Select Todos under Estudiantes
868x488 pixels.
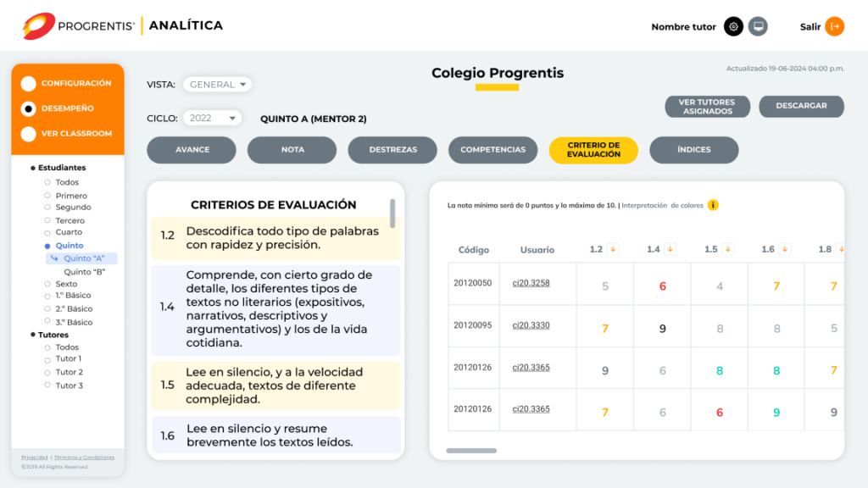pos(67,182)
